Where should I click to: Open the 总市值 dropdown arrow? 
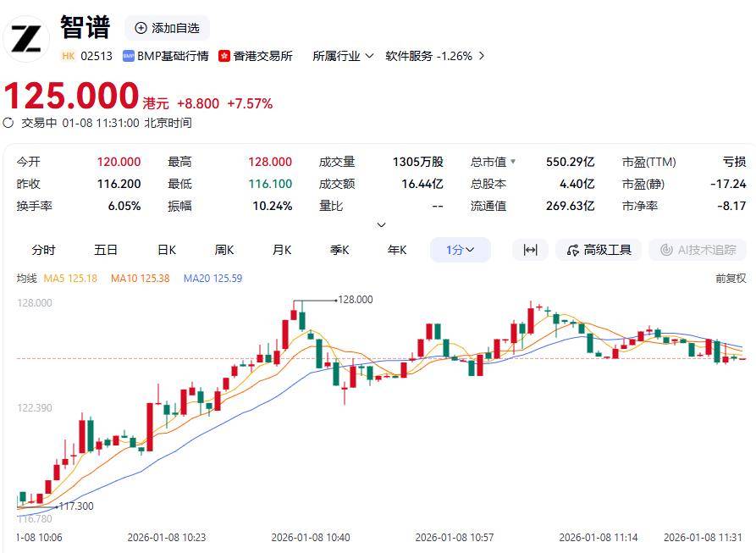[512, 162]
